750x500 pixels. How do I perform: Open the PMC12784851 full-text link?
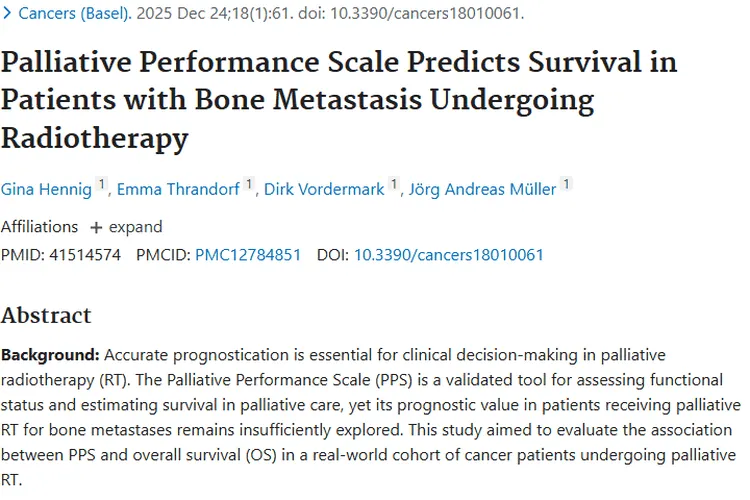tap(248, 255)
